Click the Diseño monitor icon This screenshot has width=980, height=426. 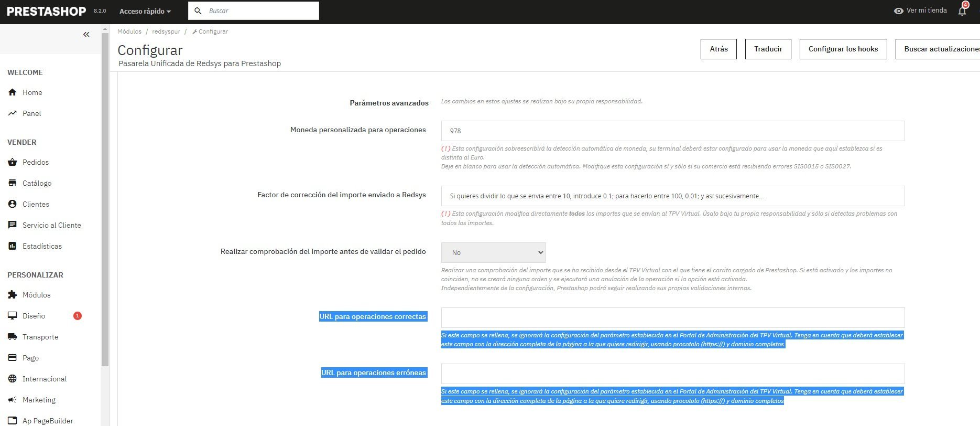click(x=13, y=316)
